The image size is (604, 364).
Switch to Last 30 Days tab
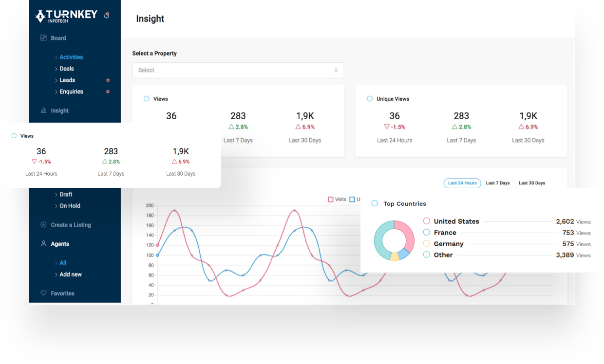pyautogui.click(x=532, y=183)
